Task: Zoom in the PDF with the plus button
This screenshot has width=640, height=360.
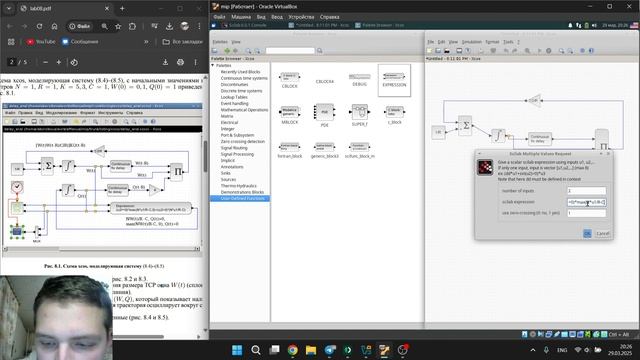Action: (58, 62)
